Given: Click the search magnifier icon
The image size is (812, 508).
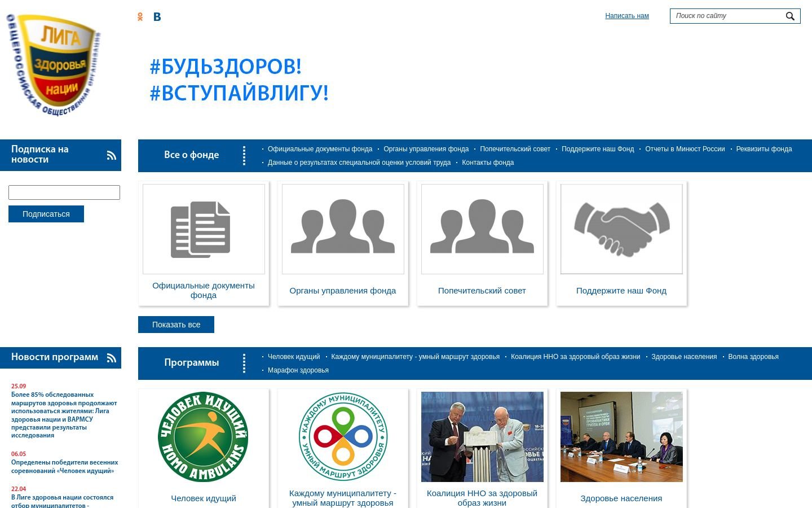Looking at the screenshot, I should pos(790,16).
